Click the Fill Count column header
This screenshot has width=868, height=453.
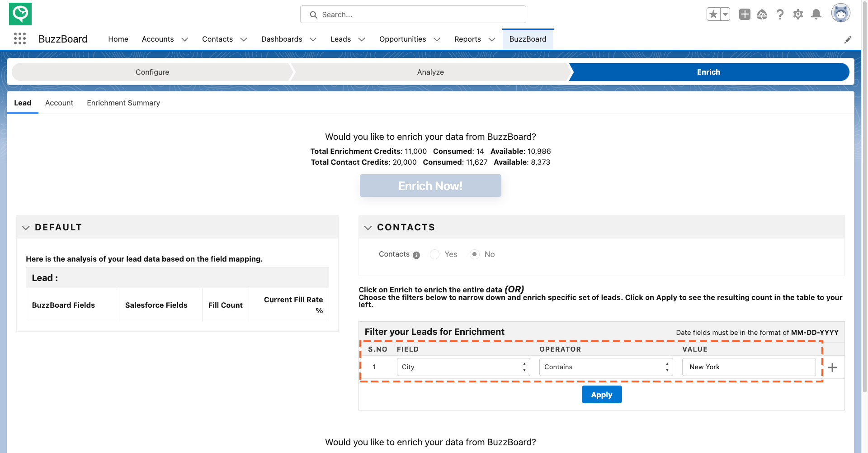[x=226, y=305]
